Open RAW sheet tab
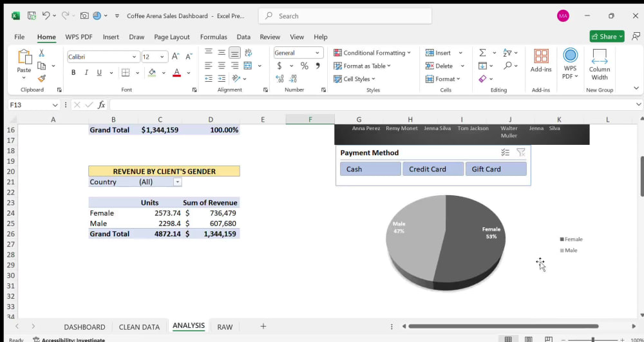Viewport: 644px width, 342px height. [x=225, y=327]
